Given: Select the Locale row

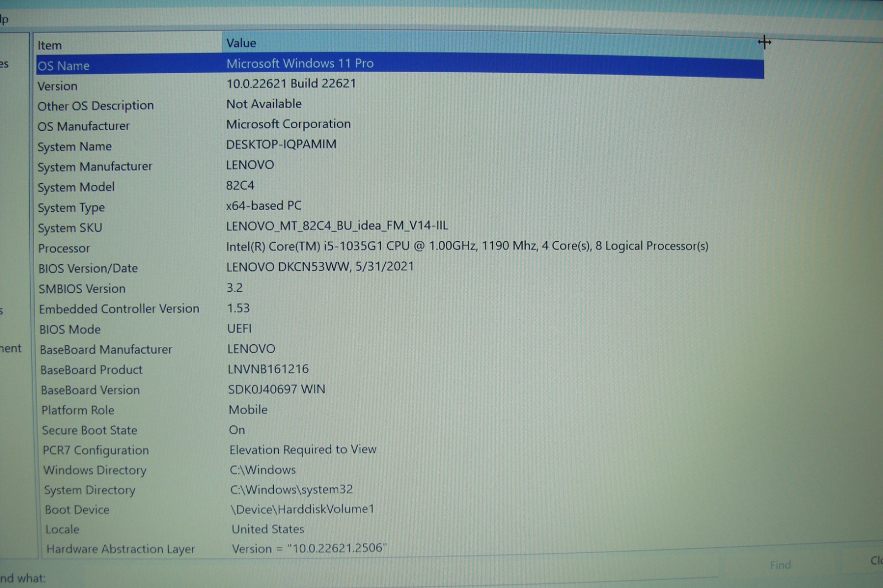Looking at the screenshot, I should [62, 530].
